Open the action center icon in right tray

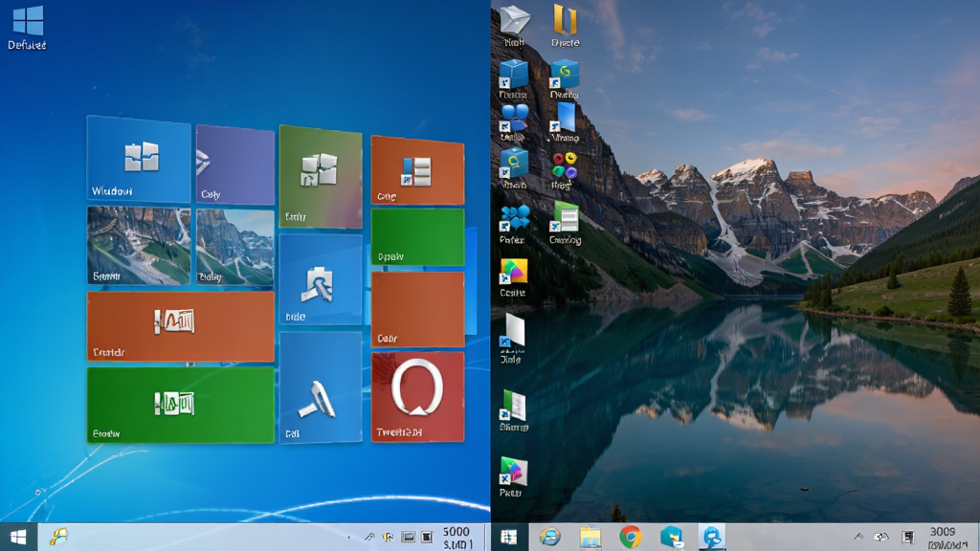[x=908, y=538]
